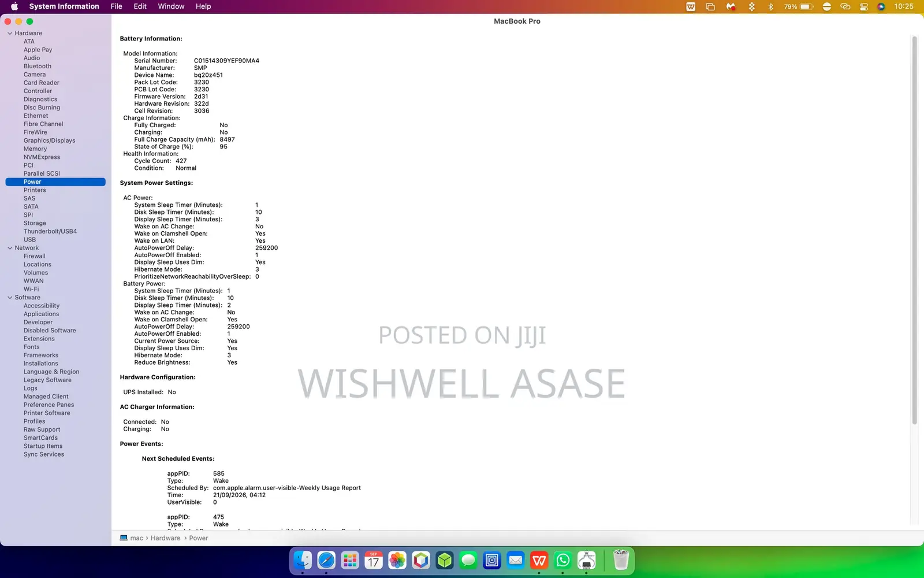The height and width of the screenshot is (578, 924).
Task: Open the Calendar dock icon
Action: tap(374, 560)
